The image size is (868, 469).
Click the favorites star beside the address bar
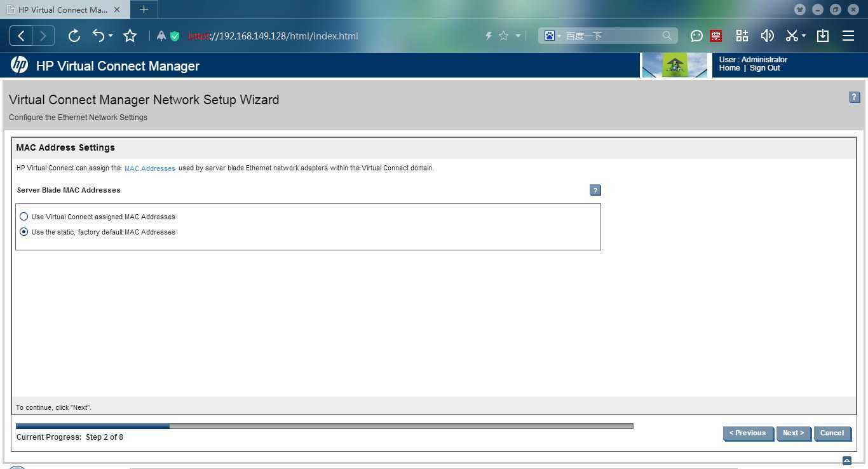tap(503, 36)
